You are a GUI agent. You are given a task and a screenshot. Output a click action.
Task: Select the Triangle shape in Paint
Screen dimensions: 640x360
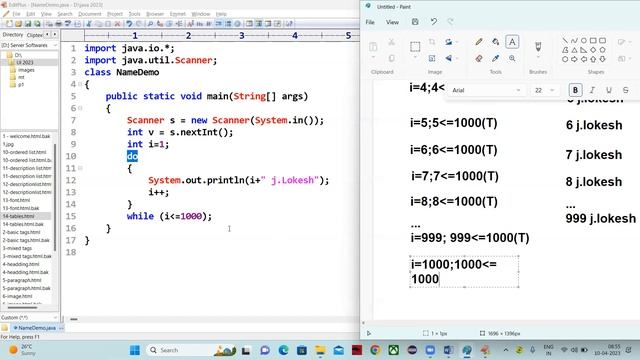[x=574, y=50]
